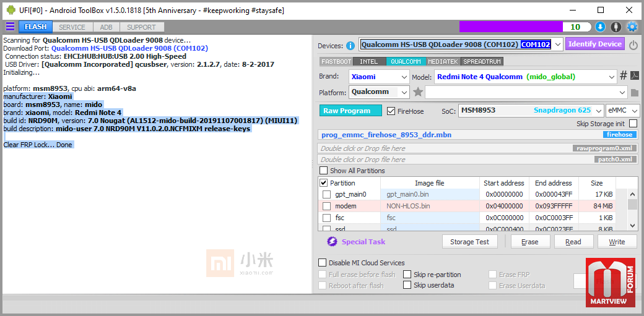The width and height of the screenshot is (644, 316).
Task: Click partition table scrollbar up arrow
Action: pos(633,194)
